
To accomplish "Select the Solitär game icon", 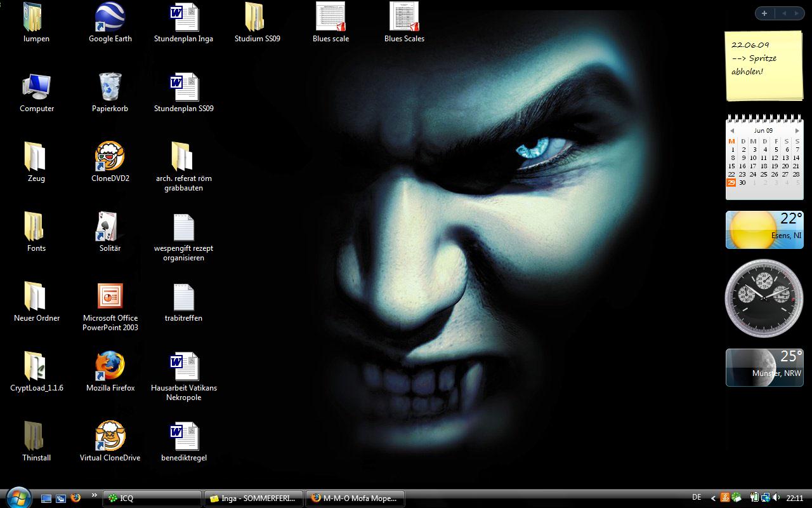I will [110, 227].
